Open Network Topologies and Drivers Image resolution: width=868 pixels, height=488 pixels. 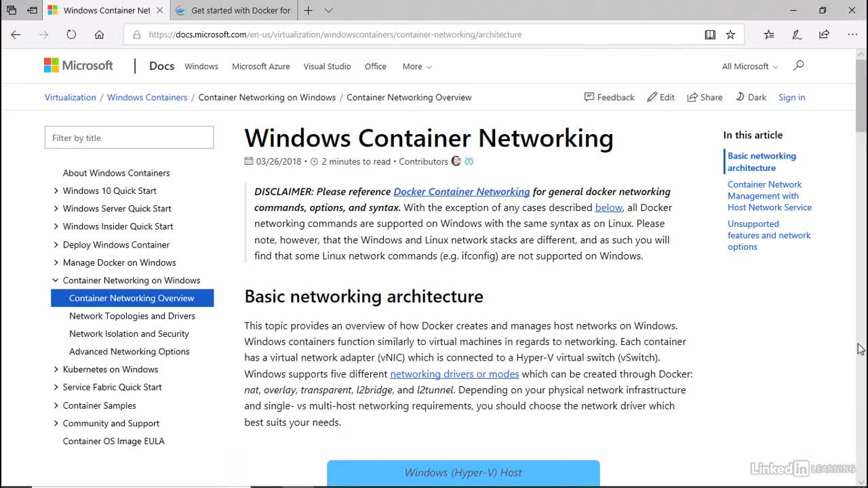(132, 316)
